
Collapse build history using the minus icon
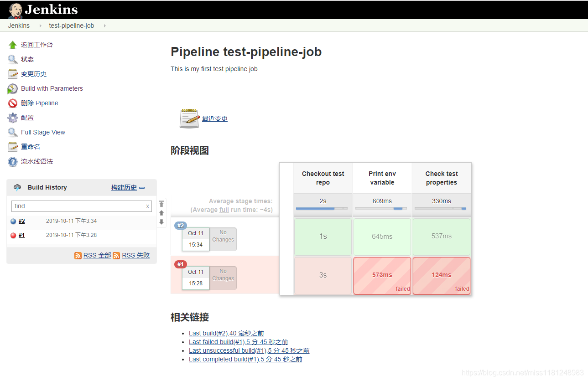click(x=142, y=188)
